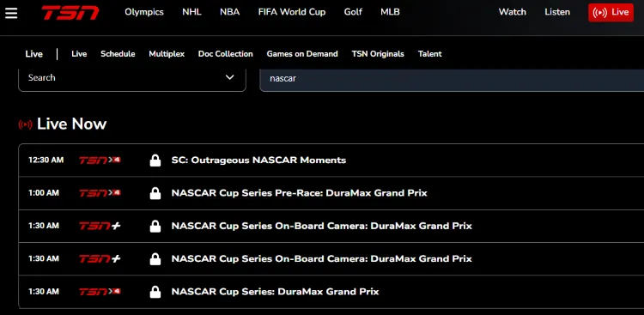Open the NBA section

click(229, 12)
